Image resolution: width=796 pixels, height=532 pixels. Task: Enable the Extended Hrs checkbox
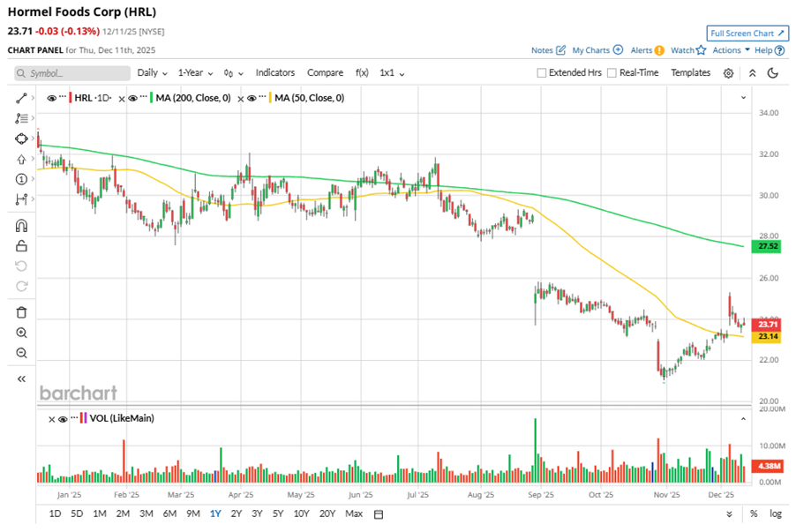pos(542,72)
